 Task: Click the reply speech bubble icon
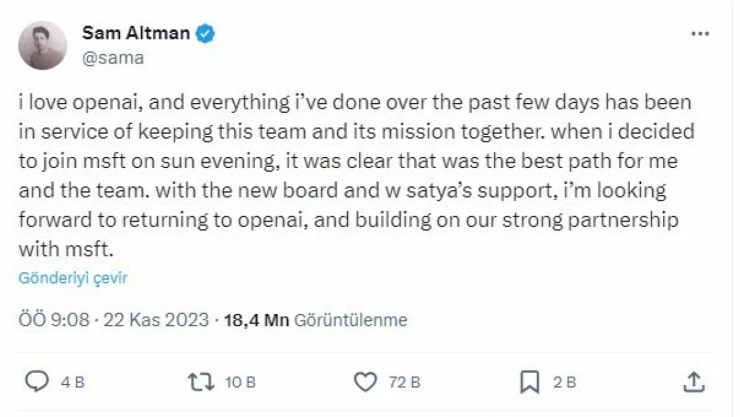(36, 381)
